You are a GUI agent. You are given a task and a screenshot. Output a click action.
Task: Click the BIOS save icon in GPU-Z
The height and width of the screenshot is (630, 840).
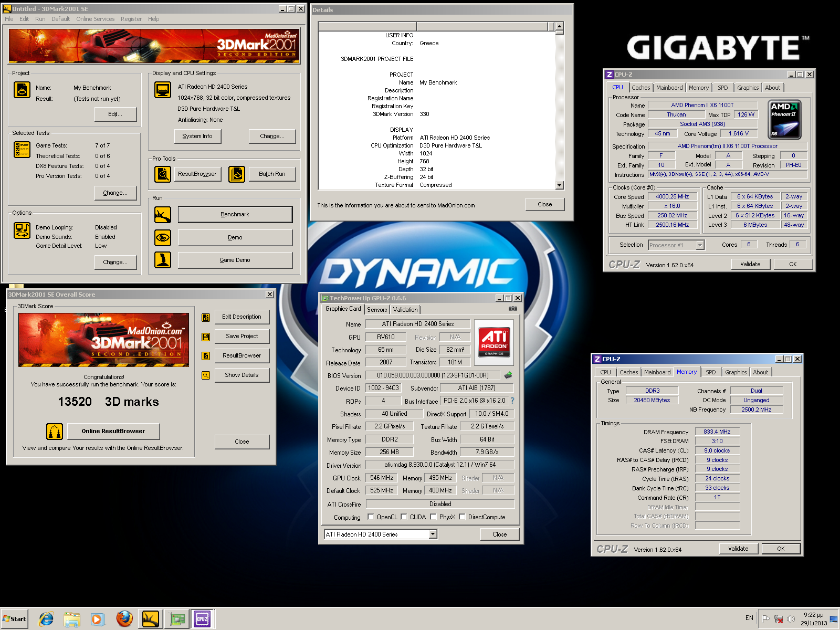pyautogui.click(x=508, y=375)
